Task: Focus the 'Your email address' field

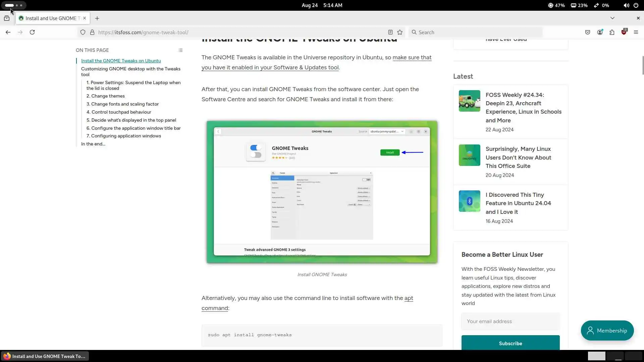Action: pyautogui.click(x=510, y=321)
